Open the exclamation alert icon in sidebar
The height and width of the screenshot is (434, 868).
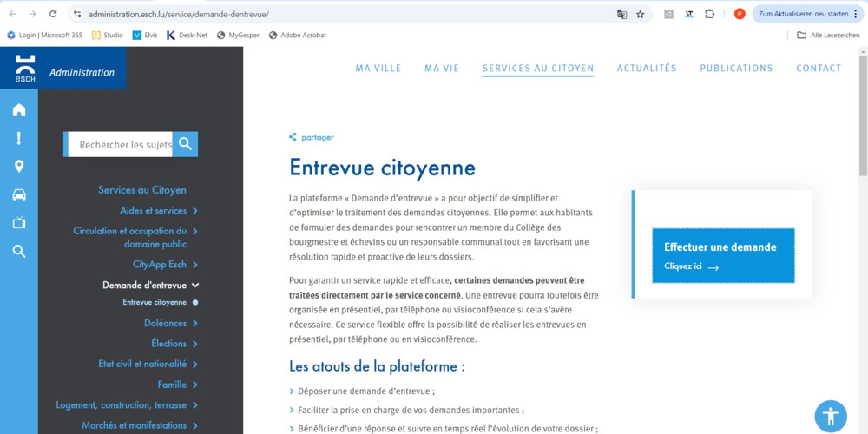tap(19, 138)
